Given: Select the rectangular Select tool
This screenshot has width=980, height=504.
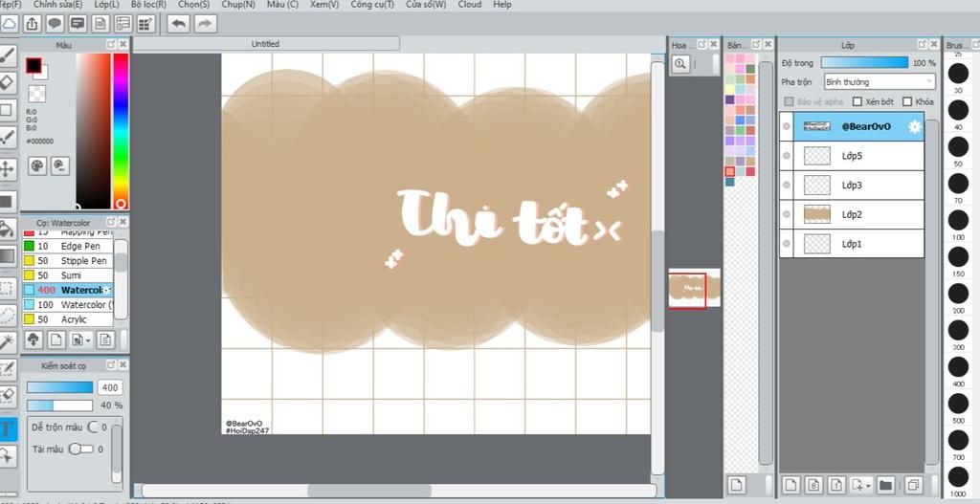Looking at the screenshot, I should 7,289.
